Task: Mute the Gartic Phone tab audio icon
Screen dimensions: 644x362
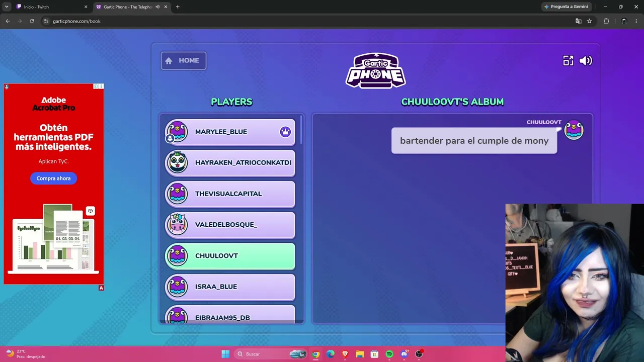Action: (157, 7)
